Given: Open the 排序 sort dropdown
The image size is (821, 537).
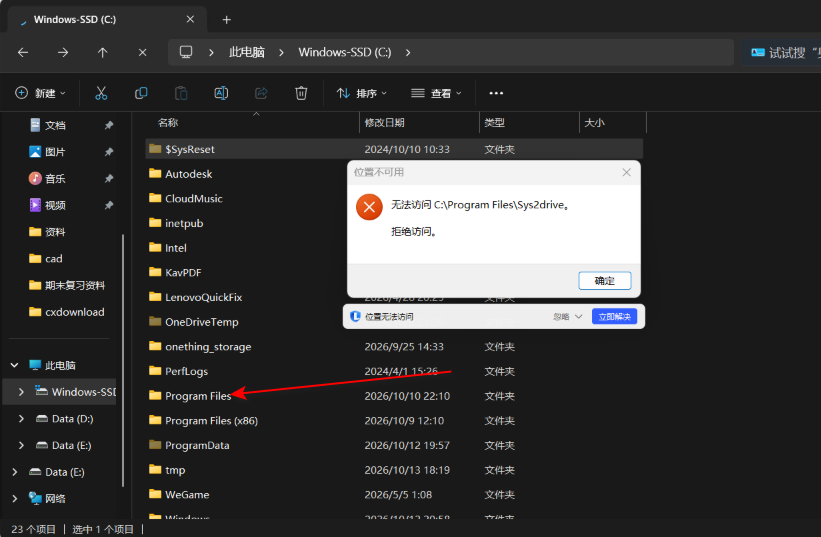Looking at the screenshot, I should tap(362, 93).
